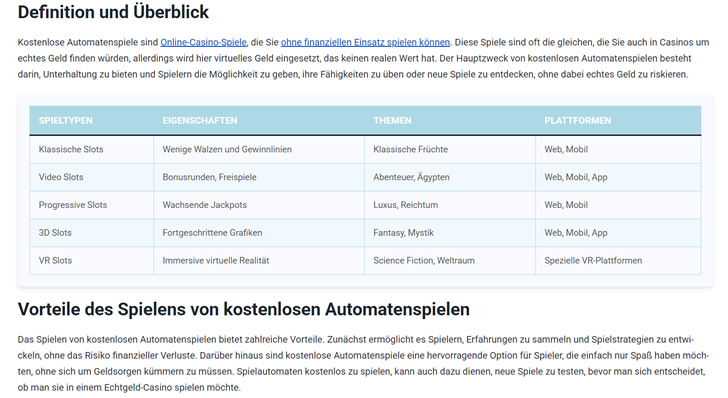Click 'Web, Mobil' in Progressive Slots row
Image resolution: width=728 pixels, height=398 pixels.
[618, 205]
